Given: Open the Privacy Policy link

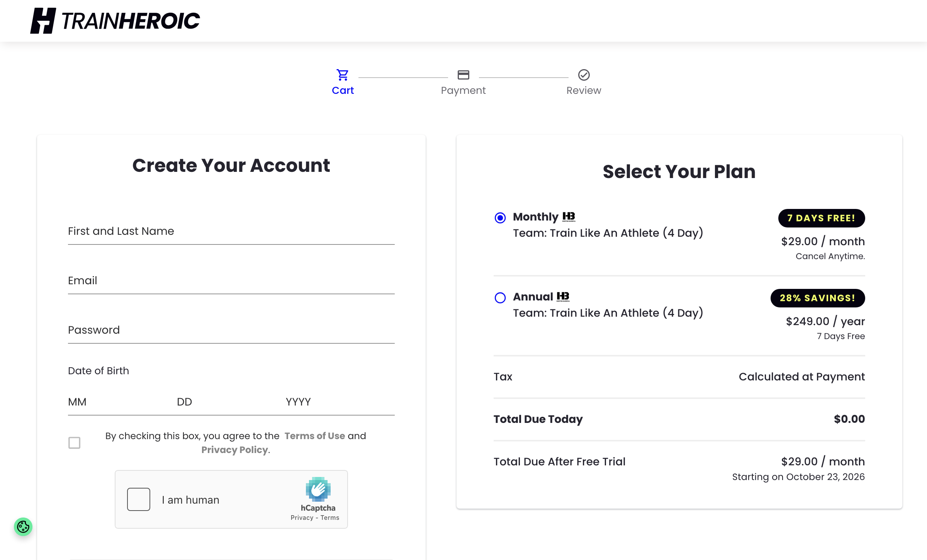Looking at the screenshot, I should tap(235, 450).
